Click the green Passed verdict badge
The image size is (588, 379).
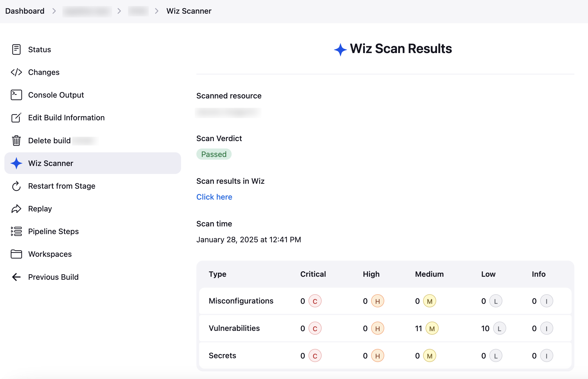click(x=214, y=154)
